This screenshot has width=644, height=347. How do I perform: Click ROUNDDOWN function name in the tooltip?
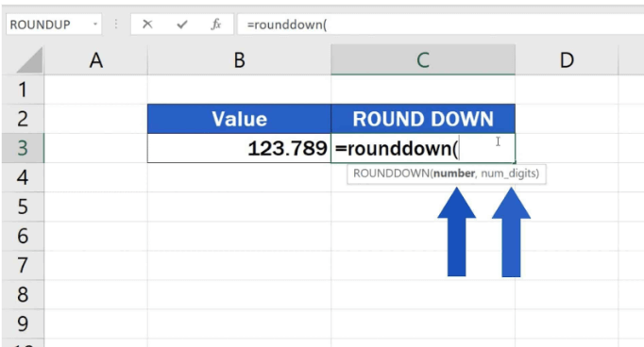(x=391, y=173)
